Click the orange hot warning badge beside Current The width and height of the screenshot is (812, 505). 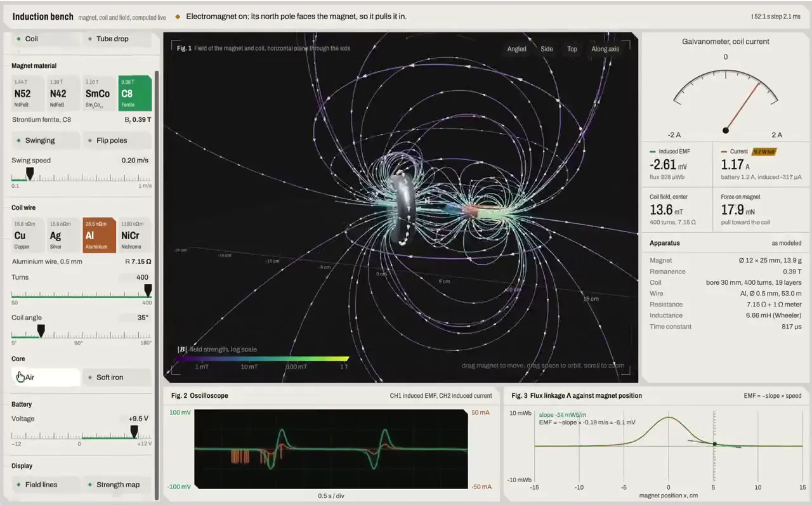(x=764, y=152)
